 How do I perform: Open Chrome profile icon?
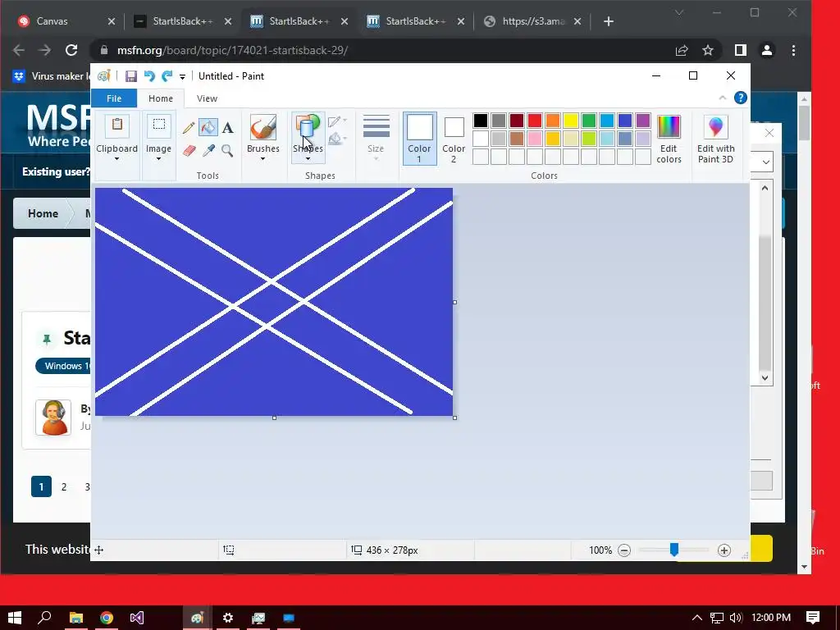tap(767, 50)
